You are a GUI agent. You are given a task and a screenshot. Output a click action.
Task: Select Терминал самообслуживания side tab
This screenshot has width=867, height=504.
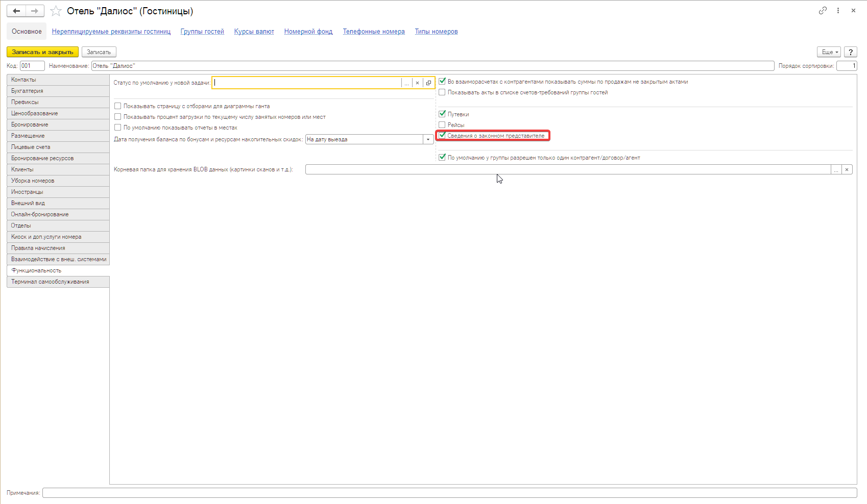(x=58, y=282)
